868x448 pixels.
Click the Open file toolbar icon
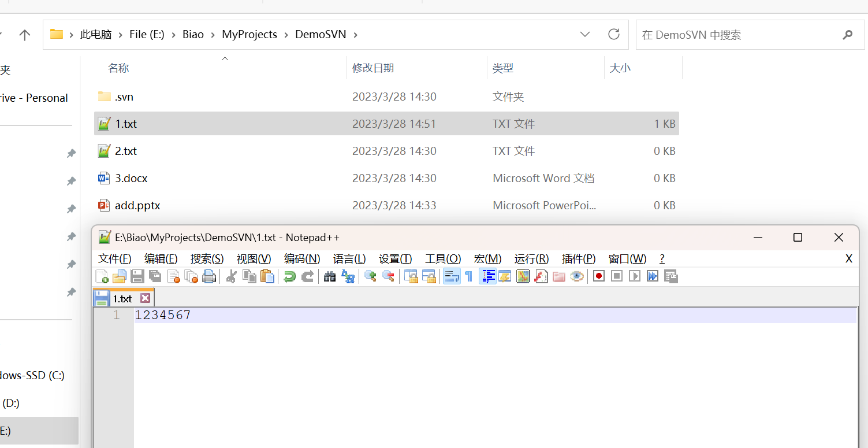(120, 276)
